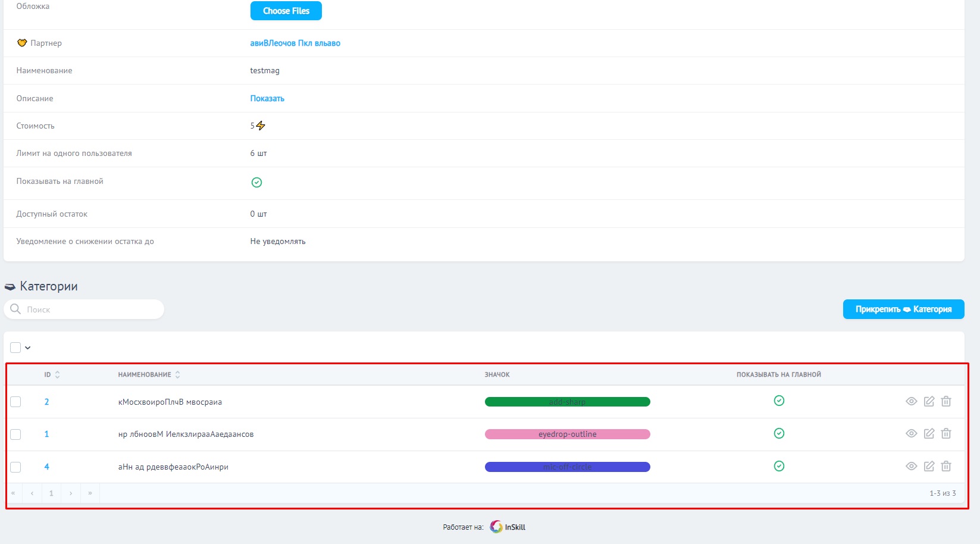The image size is (980, 544).
Task: Select the checkbox for category ID 1
Action: pyautogui.click(x=15, y=434)
